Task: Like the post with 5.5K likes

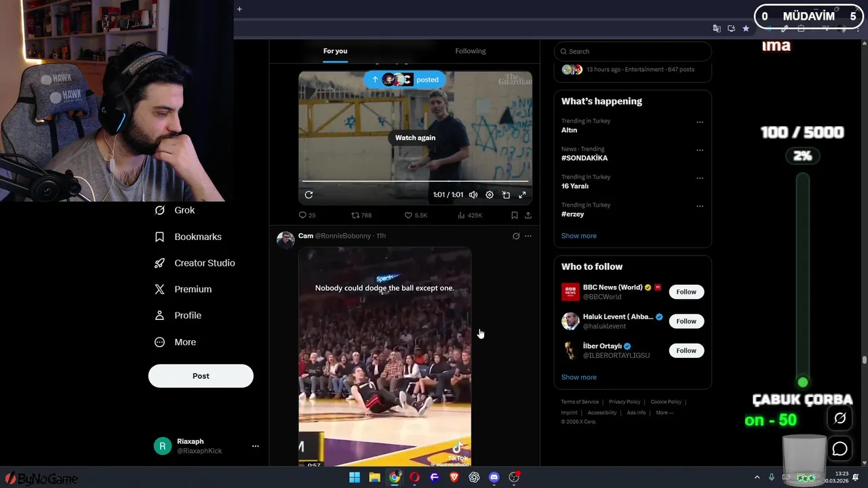Action: pos(416,215)
